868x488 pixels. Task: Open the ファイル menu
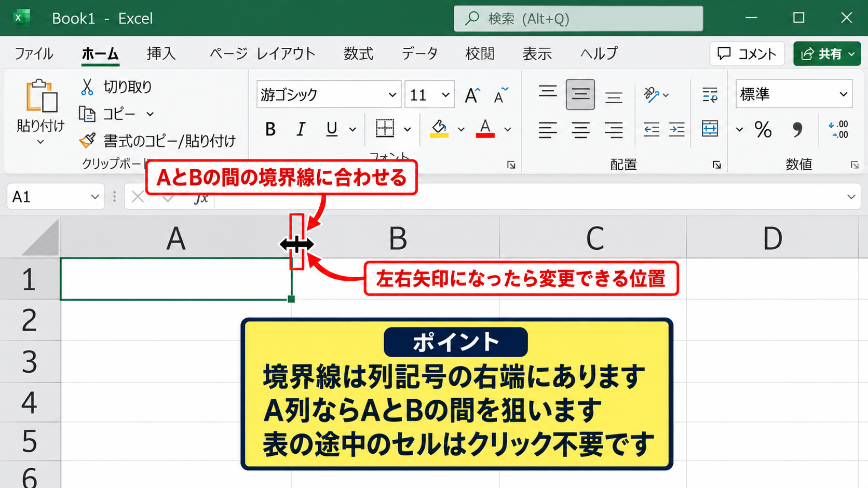point(34,53)
